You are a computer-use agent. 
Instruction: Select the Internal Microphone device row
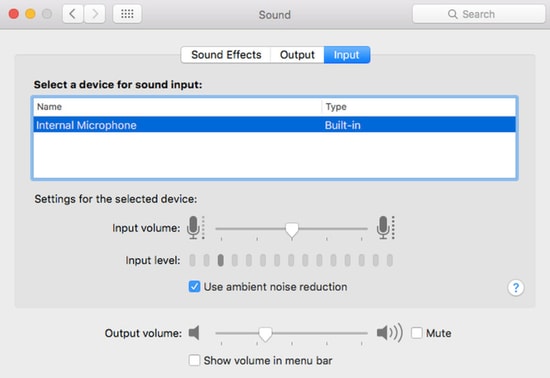275,125
